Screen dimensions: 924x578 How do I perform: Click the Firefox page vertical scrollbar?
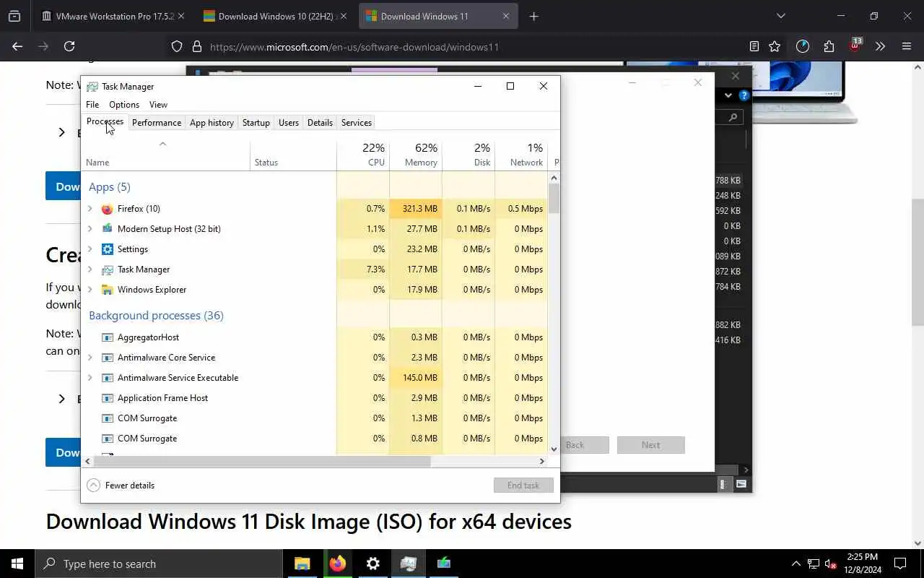click(x=918, y=262)
